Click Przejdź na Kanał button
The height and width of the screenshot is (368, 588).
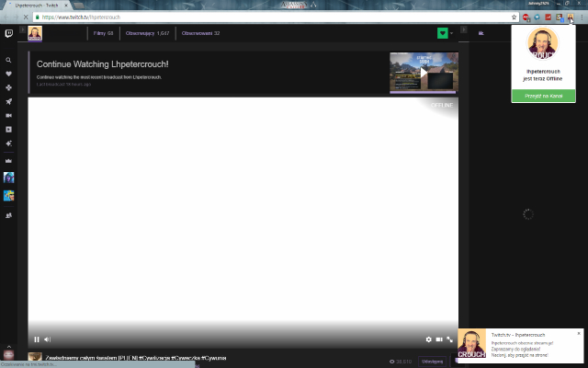[543, 96]
